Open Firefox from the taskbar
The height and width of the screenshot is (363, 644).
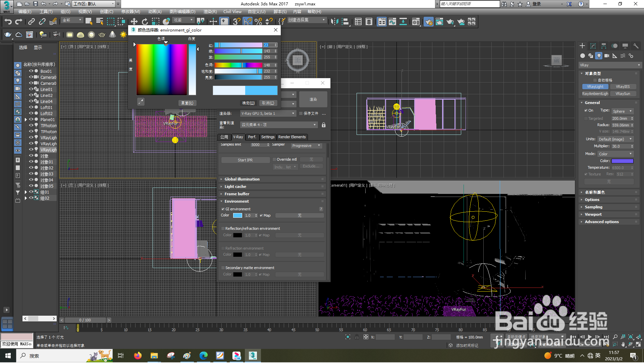point(138,356)
